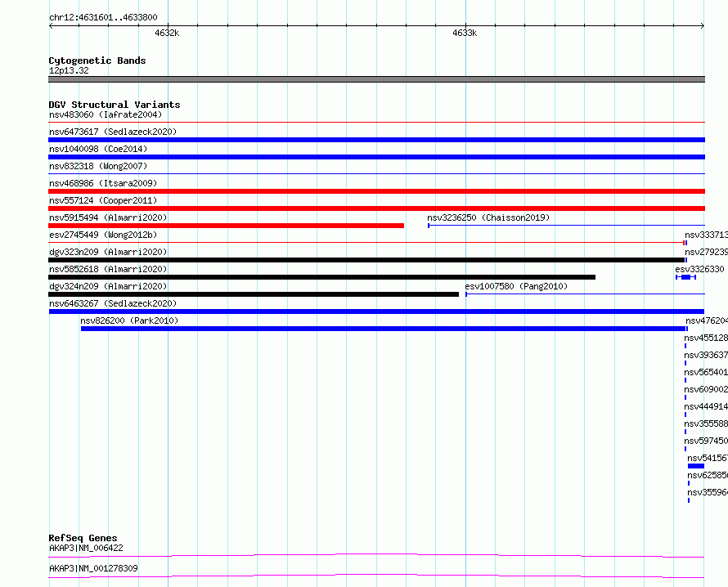Click the blue bar under nsv826200 (Park2010)
The image size is (728, 587).
tap(384, 329)
